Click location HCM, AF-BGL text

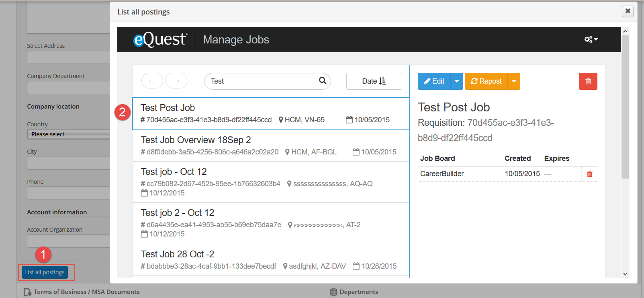314,152
